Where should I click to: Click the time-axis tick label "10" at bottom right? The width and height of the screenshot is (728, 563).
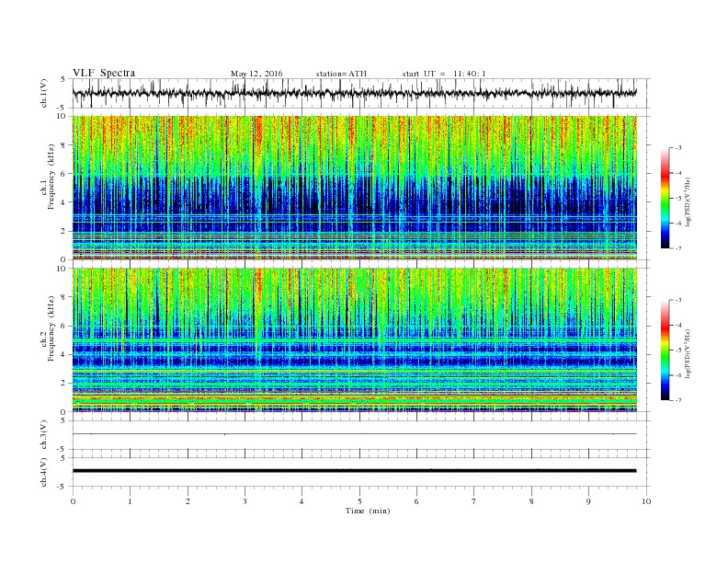(646, 501)
